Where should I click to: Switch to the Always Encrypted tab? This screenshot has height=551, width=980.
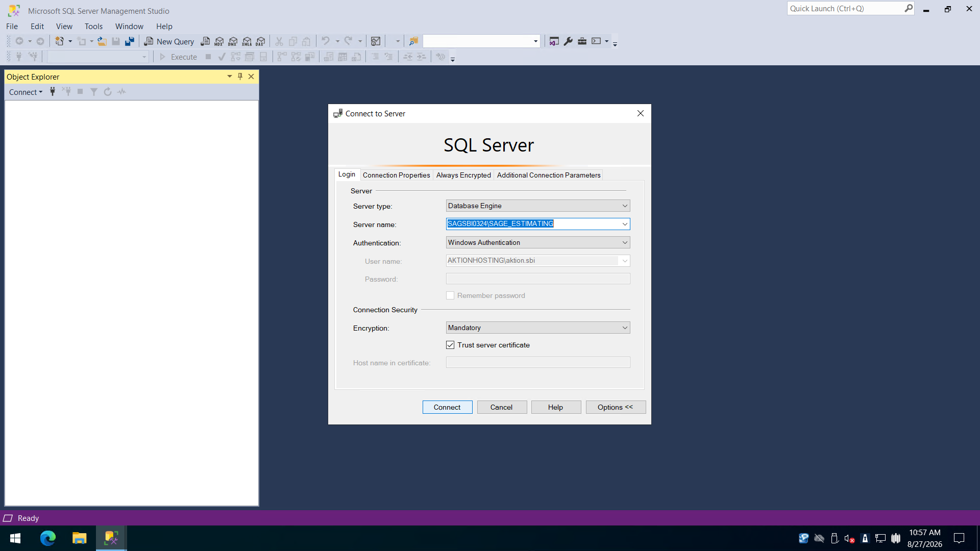pos(463,175)
